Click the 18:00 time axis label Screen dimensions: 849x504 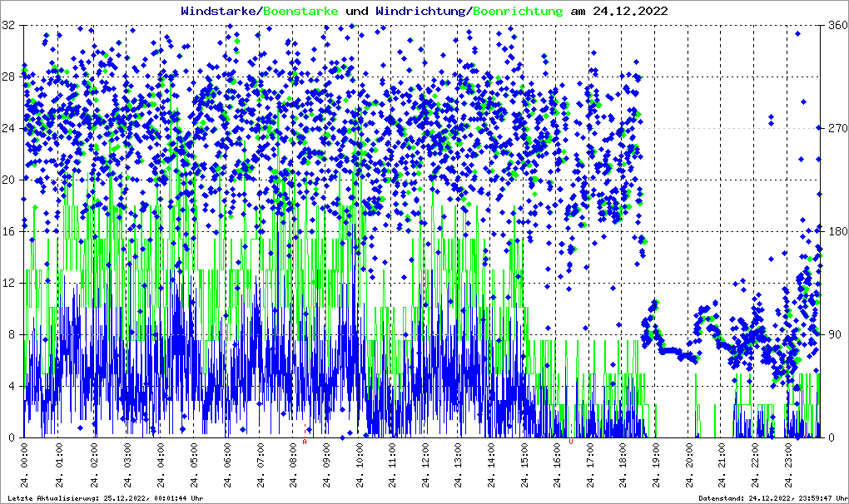pos(623,466)
